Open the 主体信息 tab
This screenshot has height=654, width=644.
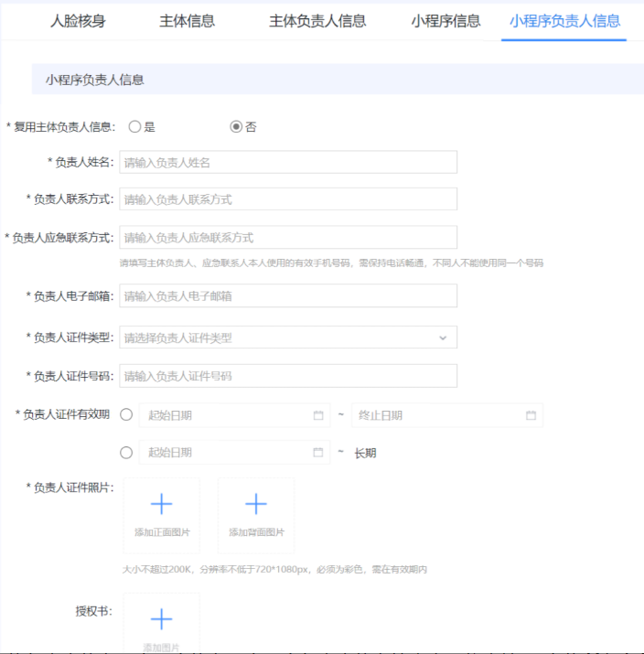[187, 21]
